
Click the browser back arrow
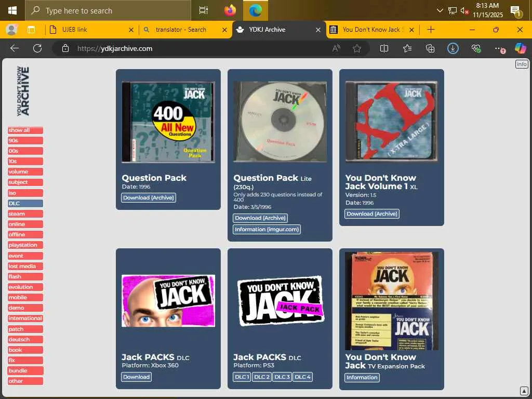[15, 48]
